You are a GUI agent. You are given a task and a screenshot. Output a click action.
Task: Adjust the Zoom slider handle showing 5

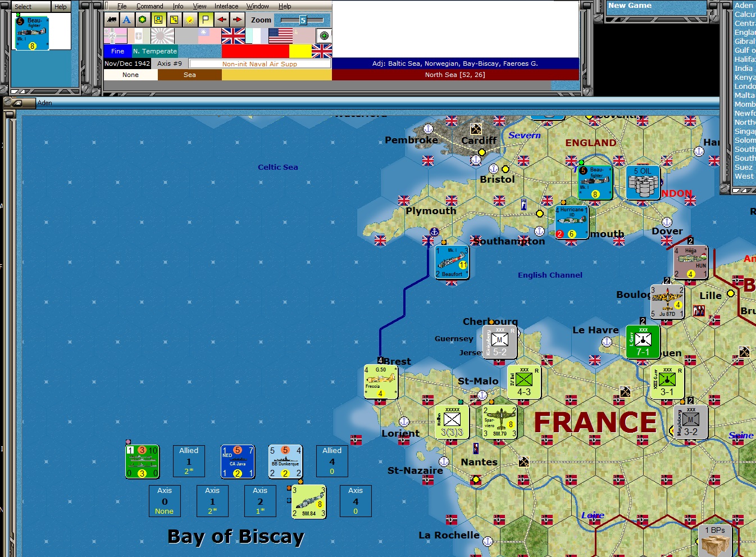(x=303, y=20)
